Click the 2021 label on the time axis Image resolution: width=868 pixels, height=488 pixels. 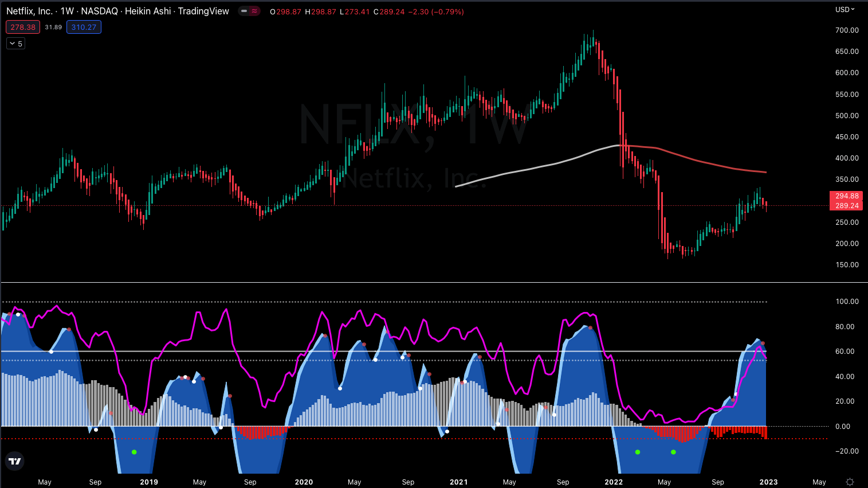[459, 482]
